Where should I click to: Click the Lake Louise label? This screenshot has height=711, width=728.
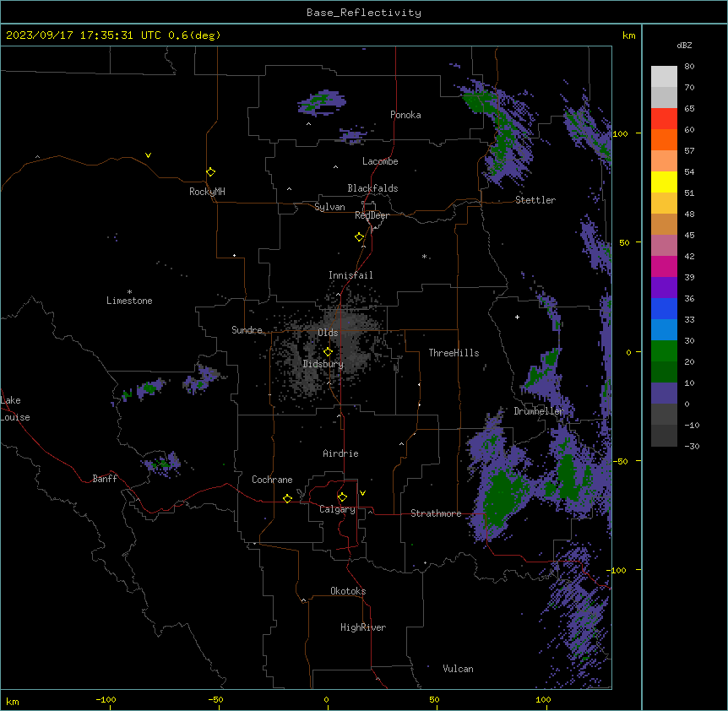tap(15, 409)
